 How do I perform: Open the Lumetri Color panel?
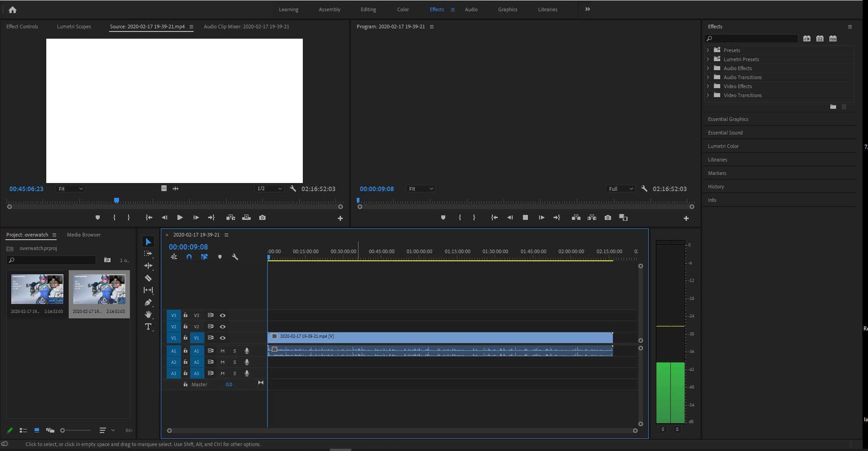click(723, 146)
